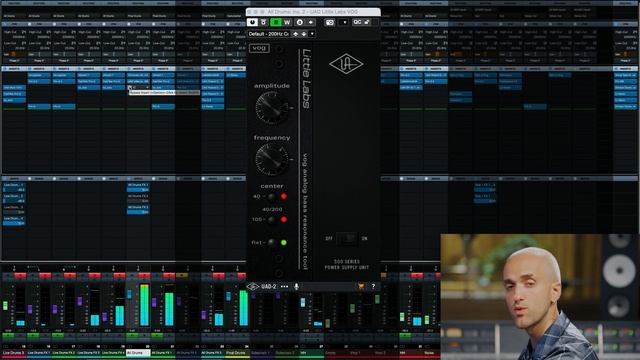640x360 pixels.
Task: Click the All Drums level meter
Action: [x=144, y=305]
